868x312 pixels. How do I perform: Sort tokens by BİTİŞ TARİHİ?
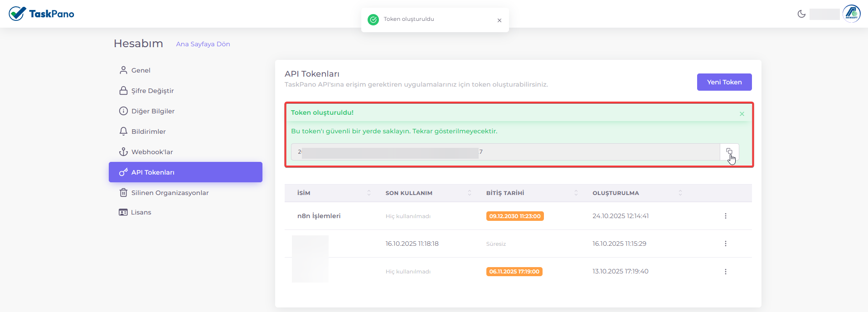coord(576,193)
